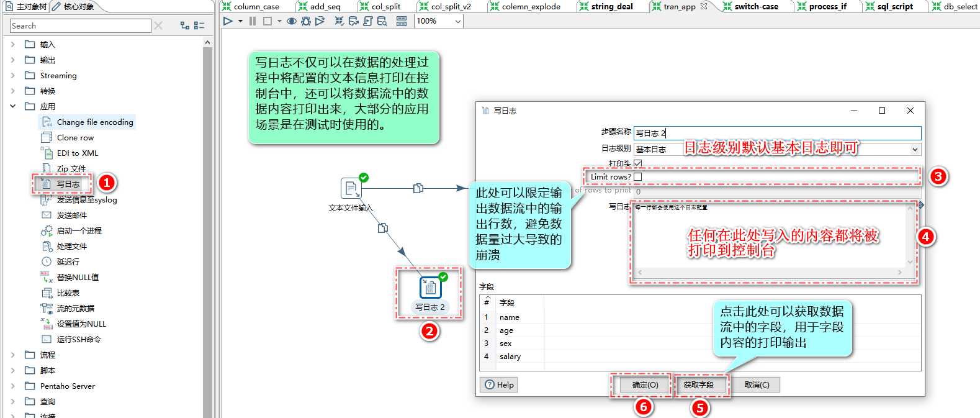The image size is (980, 418).
Task: Pause the running transformation
Action: click(x=253, y=21)
